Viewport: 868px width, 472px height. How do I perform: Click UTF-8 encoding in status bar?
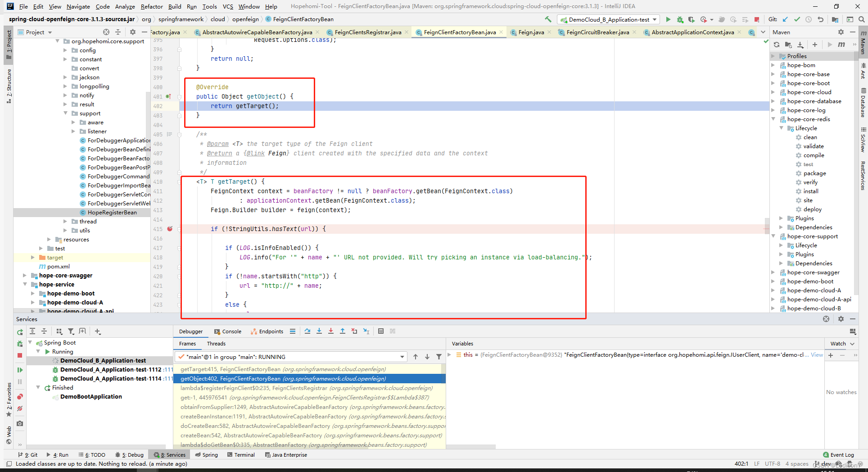[773, 463]
